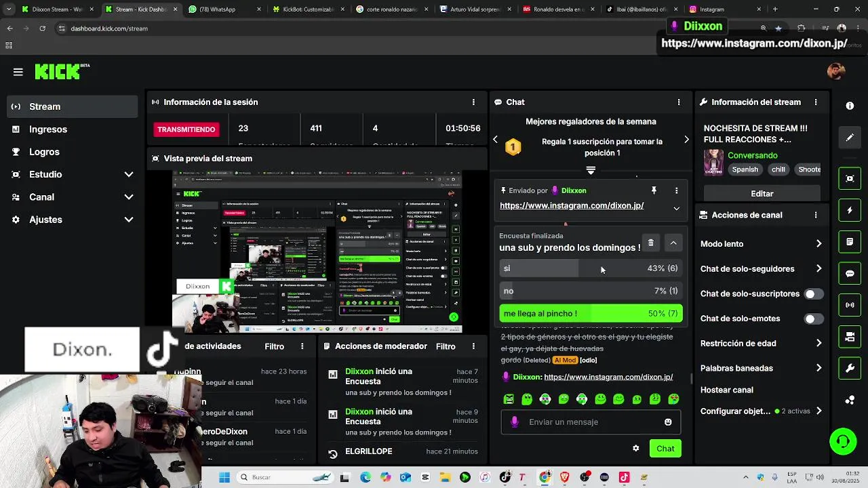Expand the pinned message chevron

point(676,208)
